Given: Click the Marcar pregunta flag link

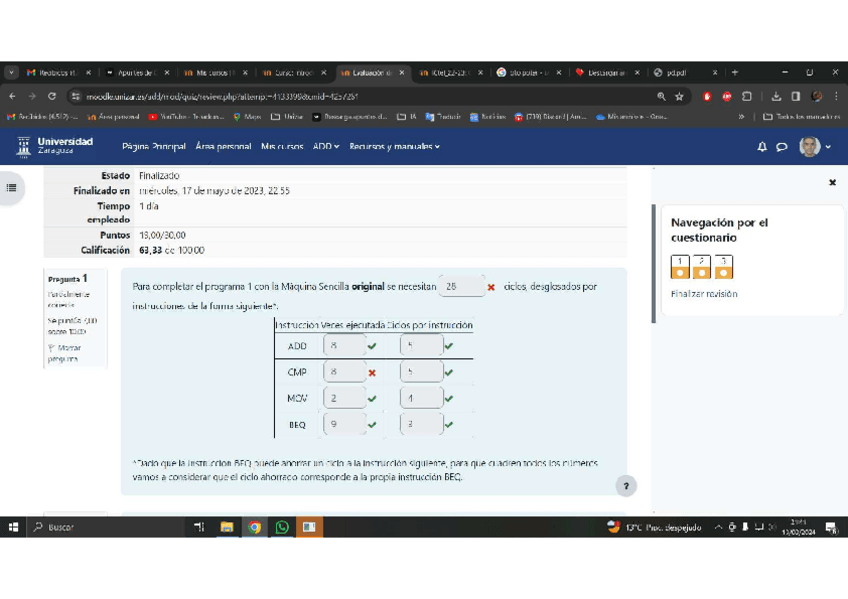Looking at the screenshot, I should [64, 353].
